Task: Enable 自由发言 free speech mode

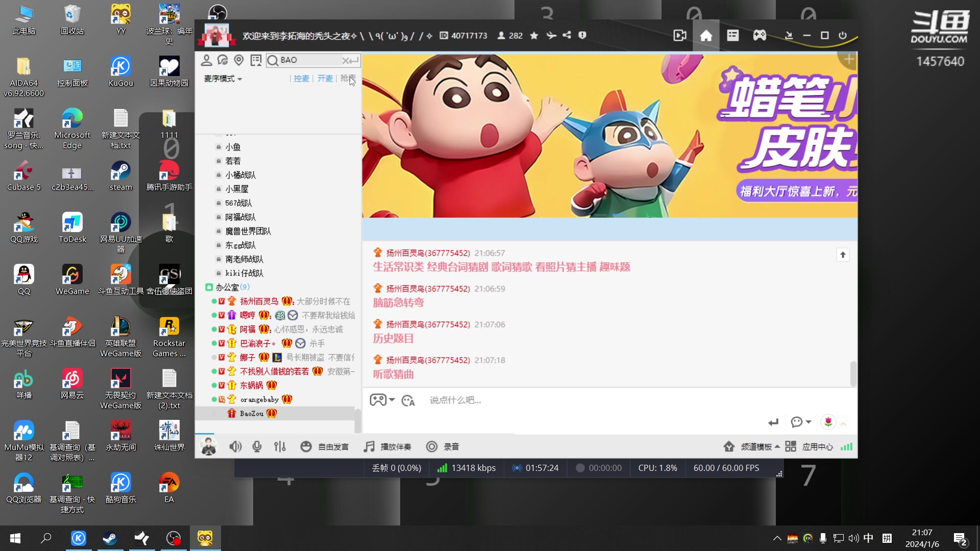Action: (333, 446)
